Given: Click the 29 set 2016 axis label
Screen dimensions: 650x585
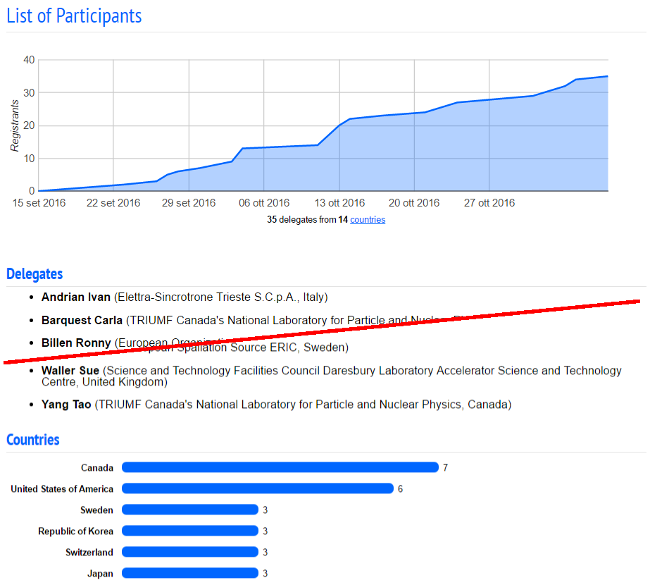Looking at the screenshot, I should [188, 203].
